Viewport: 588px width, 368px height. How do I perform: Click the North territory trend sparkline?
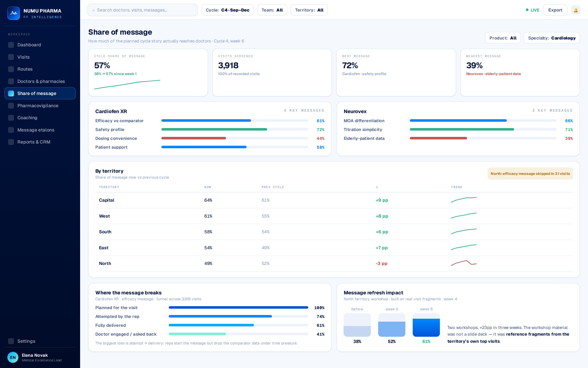coord(464,263)
